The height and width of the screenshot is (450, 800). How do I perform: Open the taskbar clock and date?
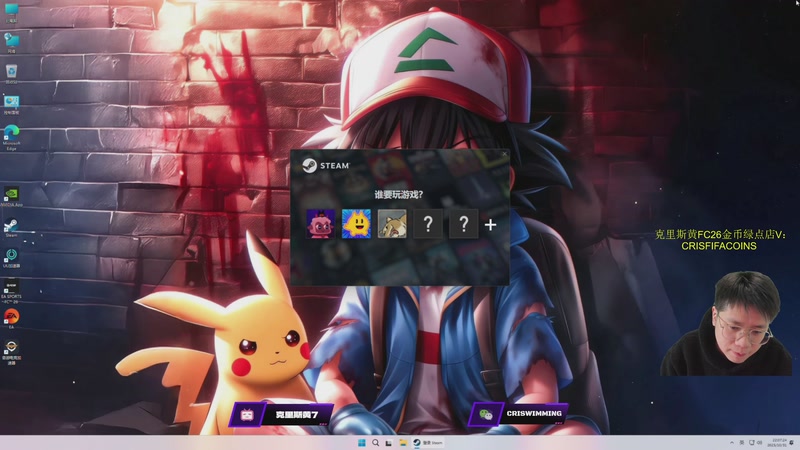[x=778, y=442]
